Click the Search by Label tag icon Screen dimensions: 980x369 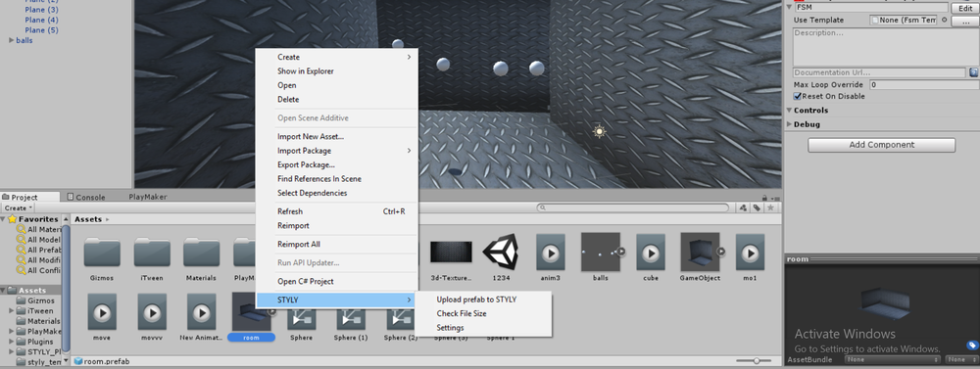click(x=757, y=208)
